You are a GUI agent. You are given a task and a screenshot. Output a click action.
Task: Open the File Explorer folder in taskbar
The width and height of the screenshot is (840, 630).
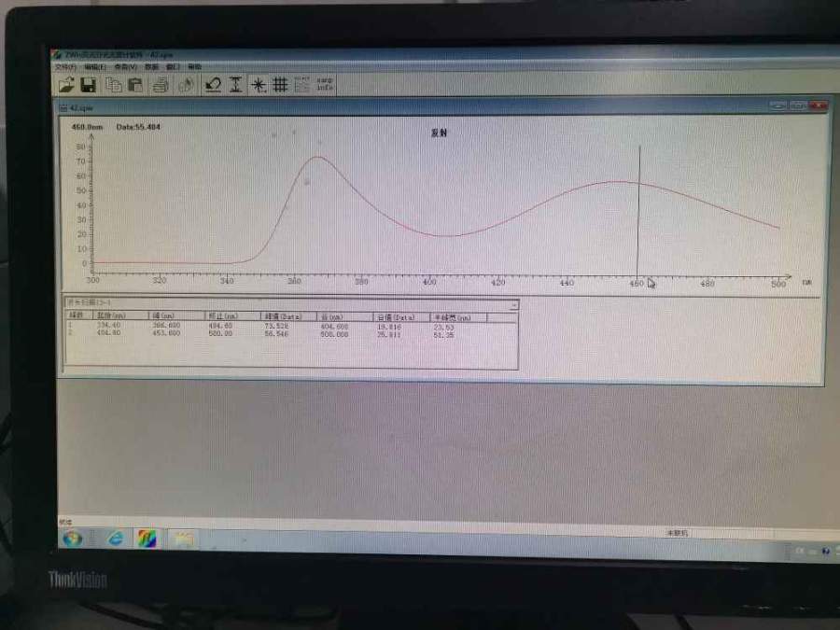(x=182, y=539)
